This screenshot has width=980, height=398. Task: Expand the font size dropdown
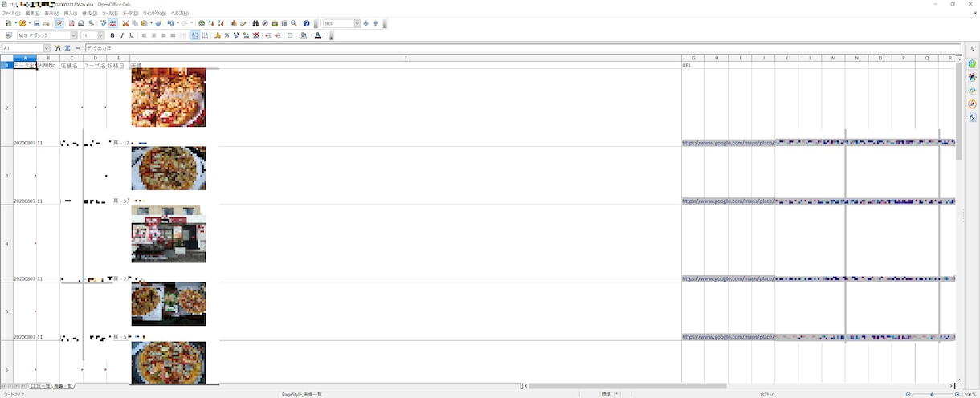(101, 35)
